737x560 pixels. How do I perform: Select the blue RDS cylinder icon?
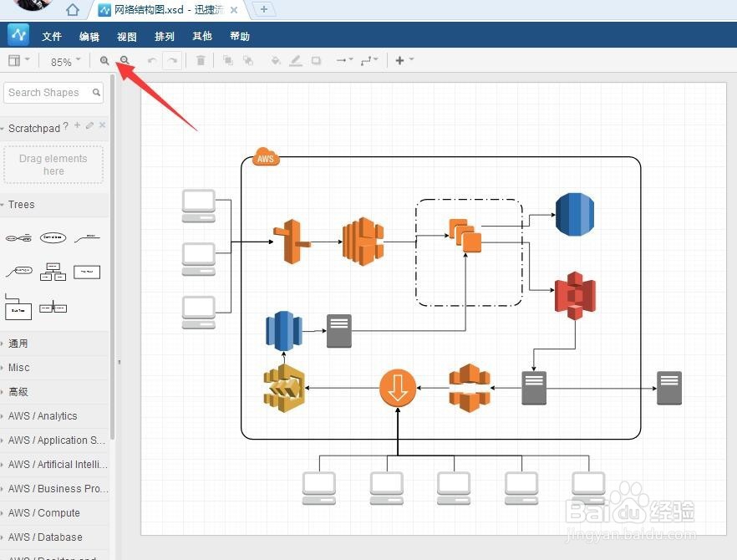pyautogui.click(x=574, y=214)
